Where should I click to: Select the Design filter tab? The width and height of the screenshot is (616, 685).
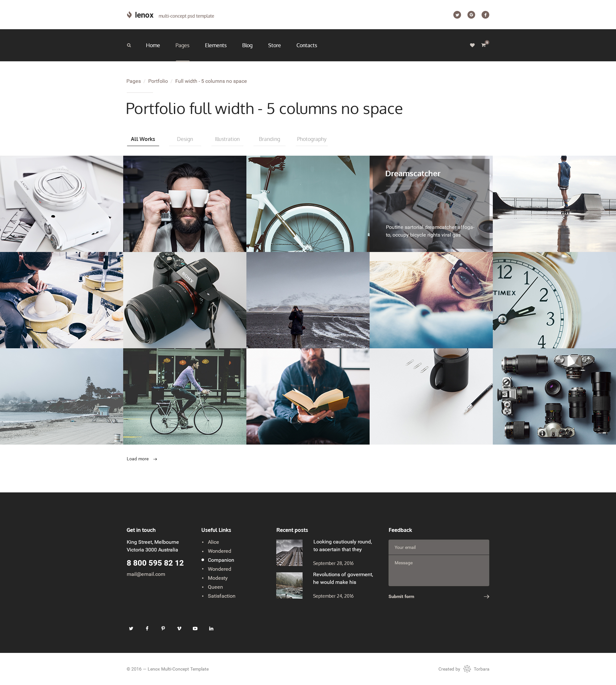pos(185,139)
